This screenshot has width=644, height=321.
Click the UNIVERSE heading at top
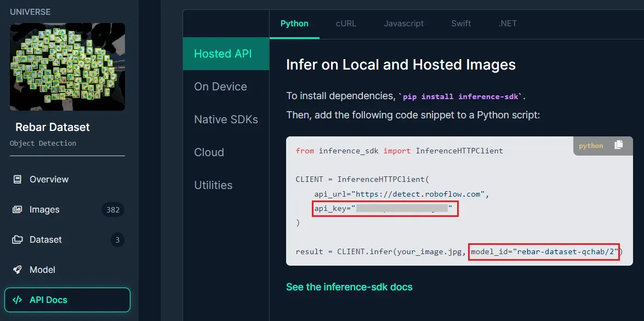point(30,12)
